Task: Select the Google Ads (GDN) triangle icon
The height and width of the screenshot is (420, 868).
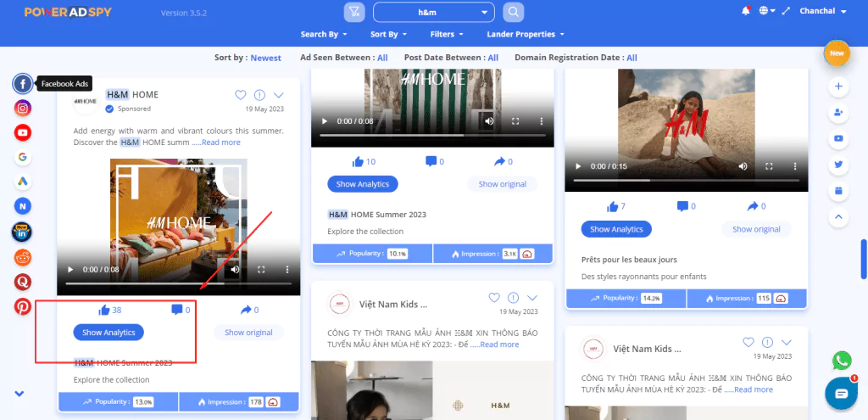Action: coord(23,182)
